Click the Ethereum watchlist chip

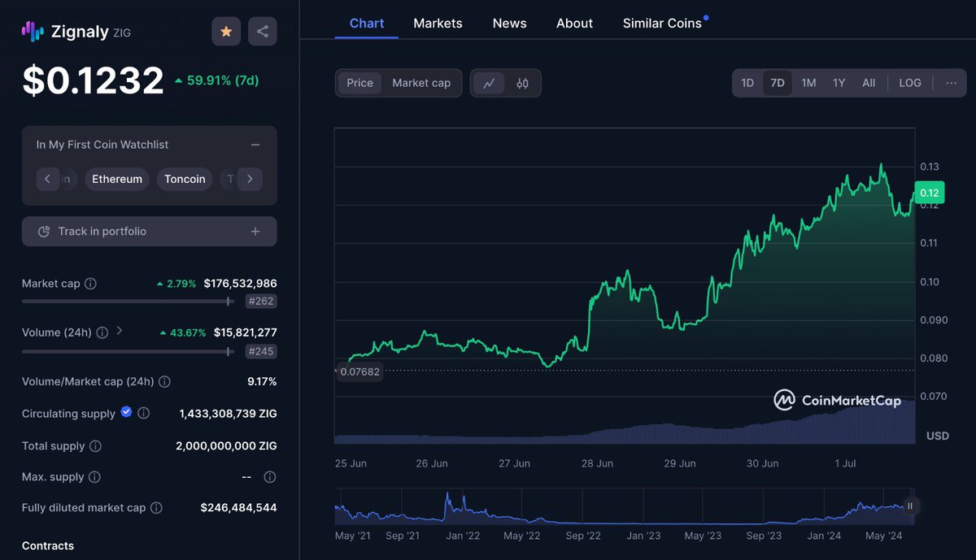coord(117,179)
